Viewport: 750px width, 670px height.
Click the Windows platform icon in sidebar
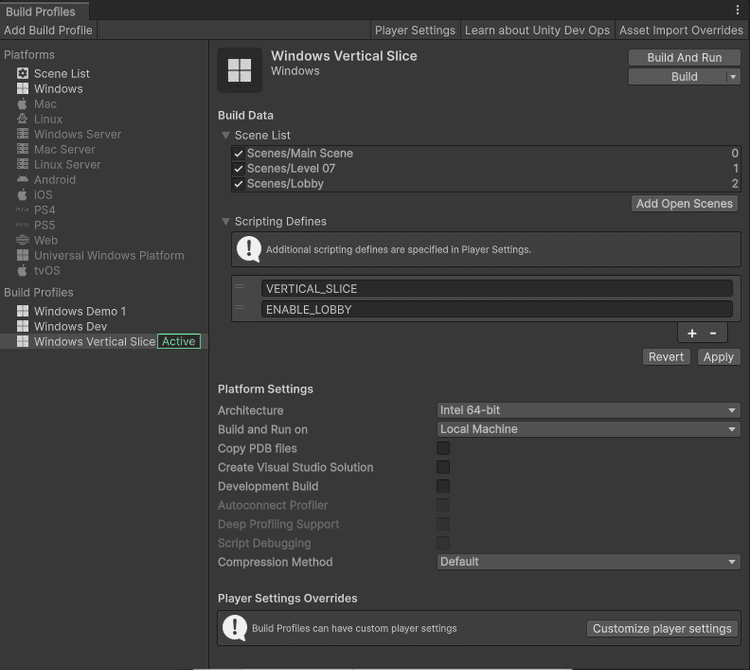click(22, 88)
